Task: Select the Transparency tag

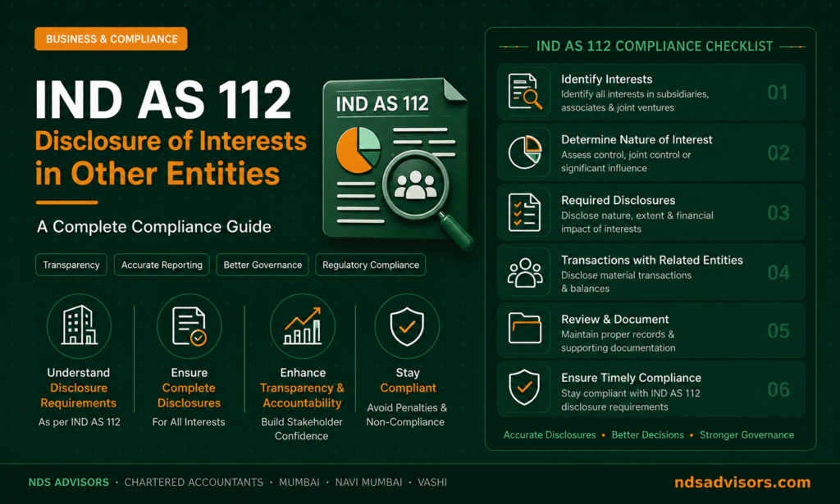Action: click(71, 265)
